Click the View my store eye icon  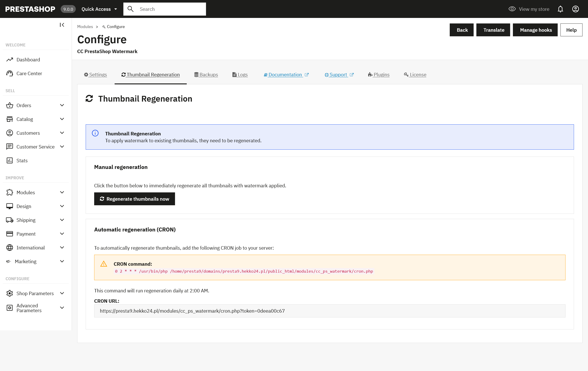(512, 9)
